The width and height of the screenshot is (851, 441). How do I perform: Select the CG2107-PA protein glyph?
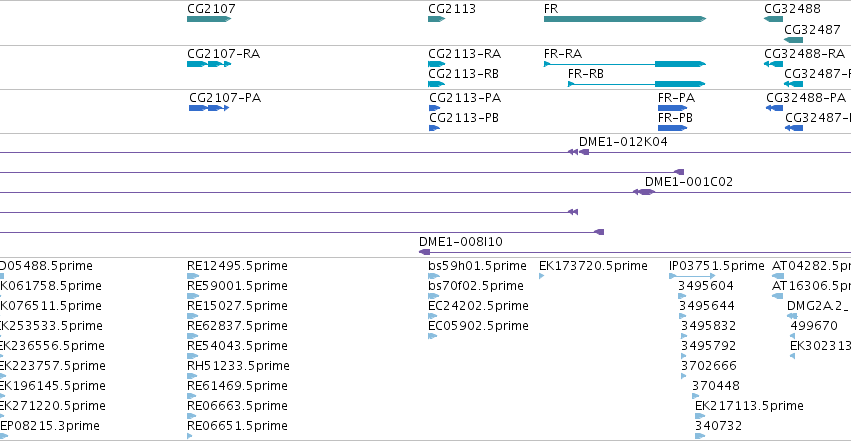[209, 108]
